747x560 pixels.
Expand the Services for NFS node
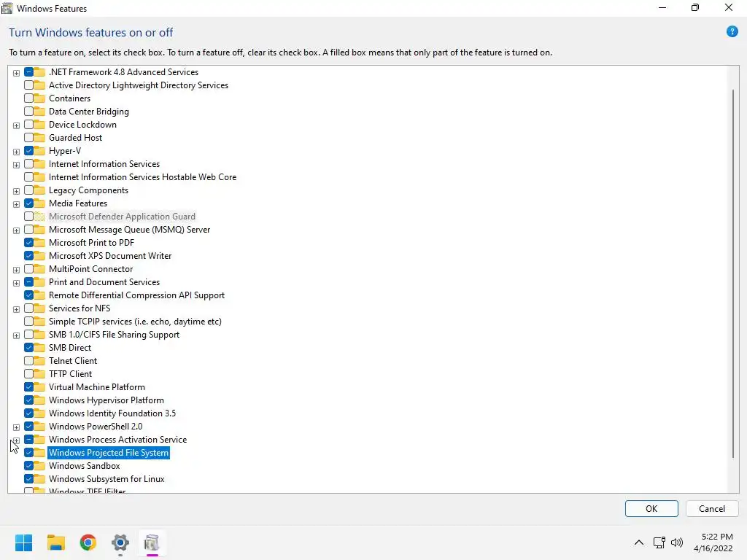[x=16, y=309]
